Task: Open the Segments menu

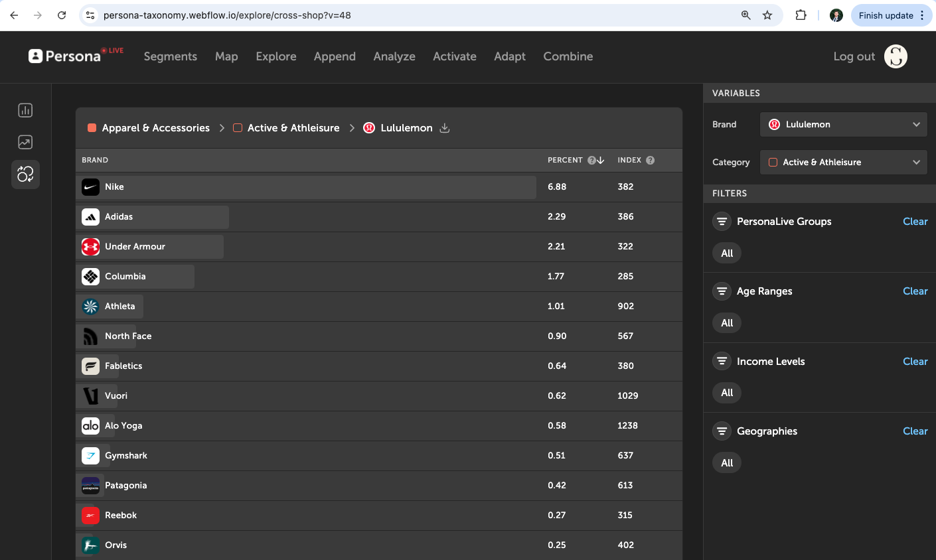Action: pyautogui.click(x=171, y=56)
